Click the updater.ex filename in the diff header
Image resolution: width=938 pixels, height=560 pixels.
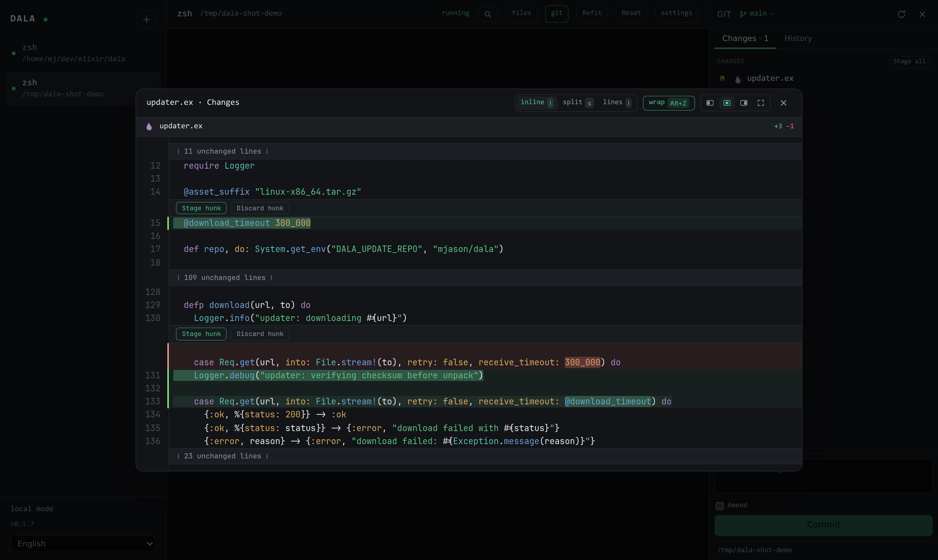pyautogui.click(x=181, y=126)
